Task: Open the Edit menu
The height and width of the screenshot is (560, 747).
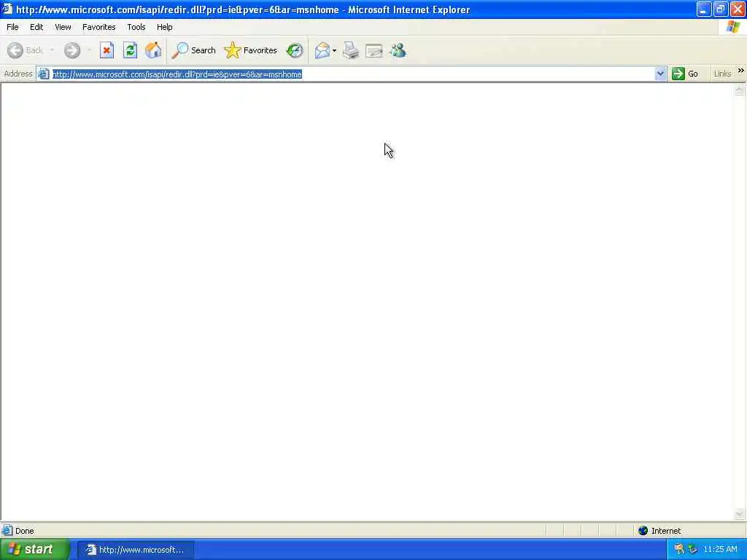Action: tap(36, 27)
